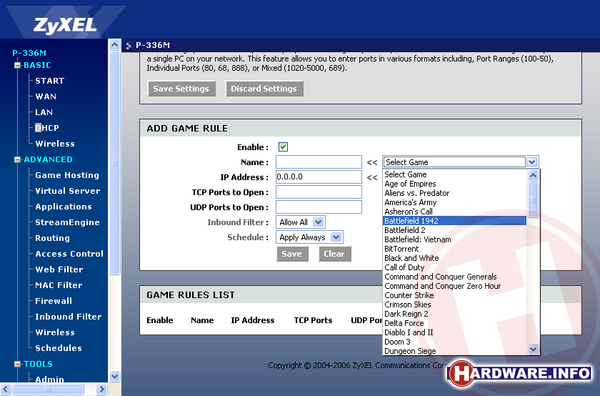600x396 pixels.
Task: Choose Battlefield: Vietnam from list
Action: (455, 240)
